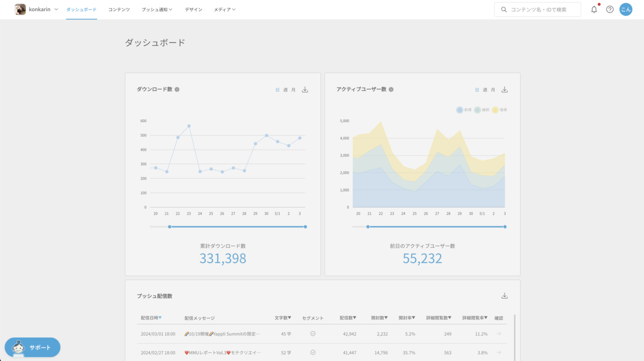Image resolution: width=644 pixels, height=361 pixels.
Task: Click the table's vertical scrollbar
Action: [514, 338]
